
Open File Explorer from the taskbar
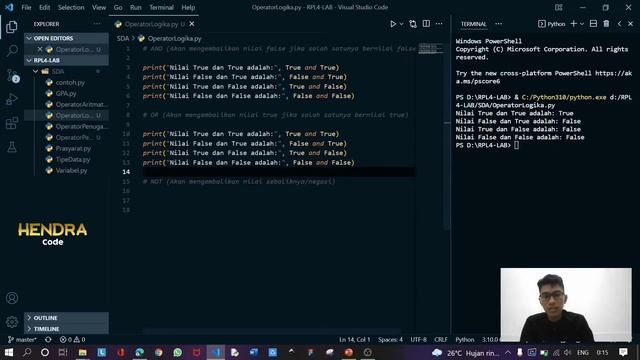(x=82, y=352)
